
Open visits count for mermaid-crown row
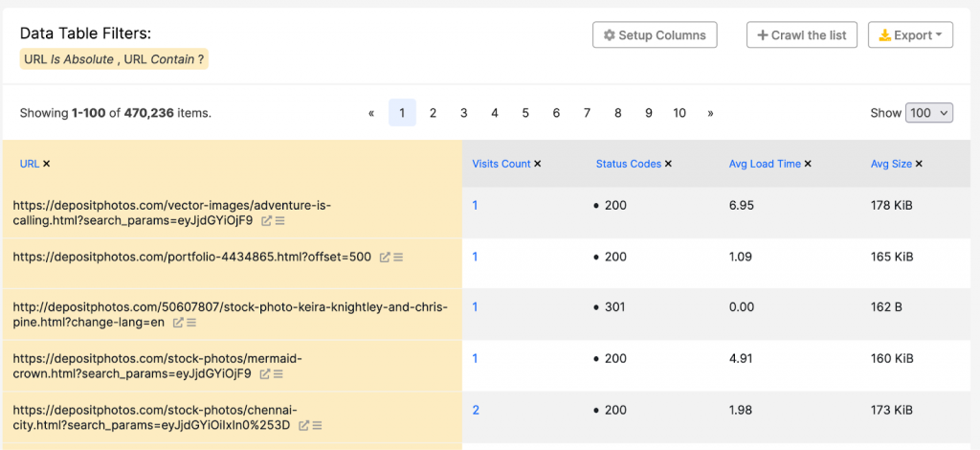coord(475,359)
